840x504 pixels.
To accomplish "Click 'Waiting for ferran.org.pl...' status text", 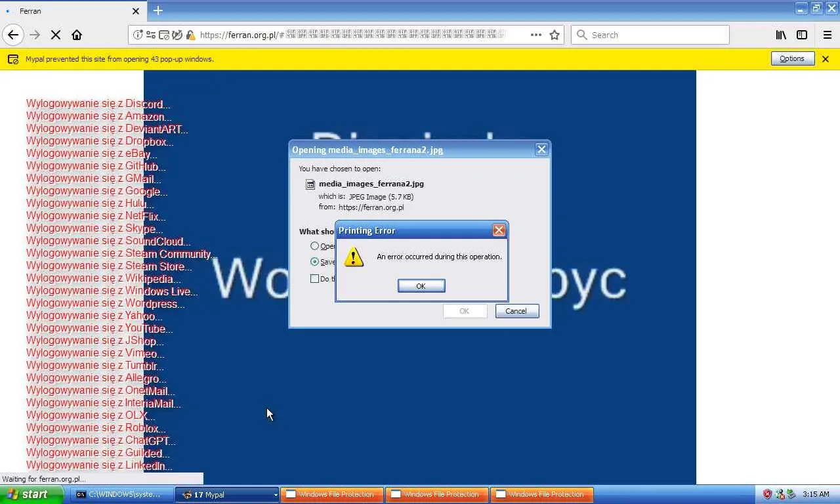I will [44, 479].
